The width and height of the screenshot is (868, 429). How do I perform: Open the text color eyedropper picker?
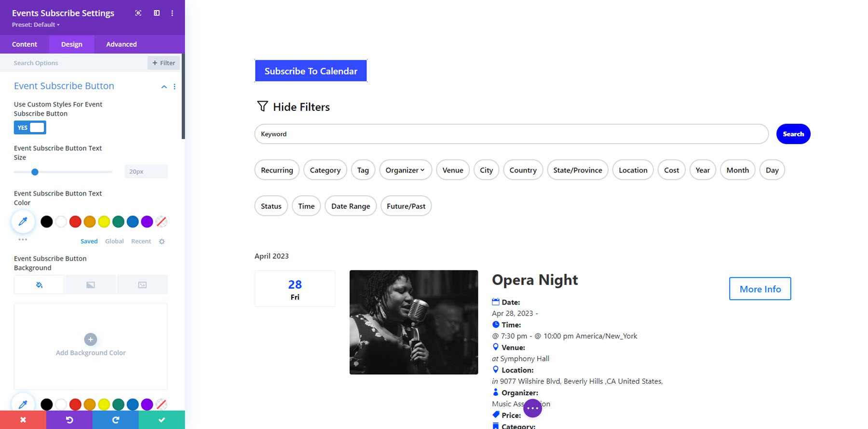(x=23, y=222)
